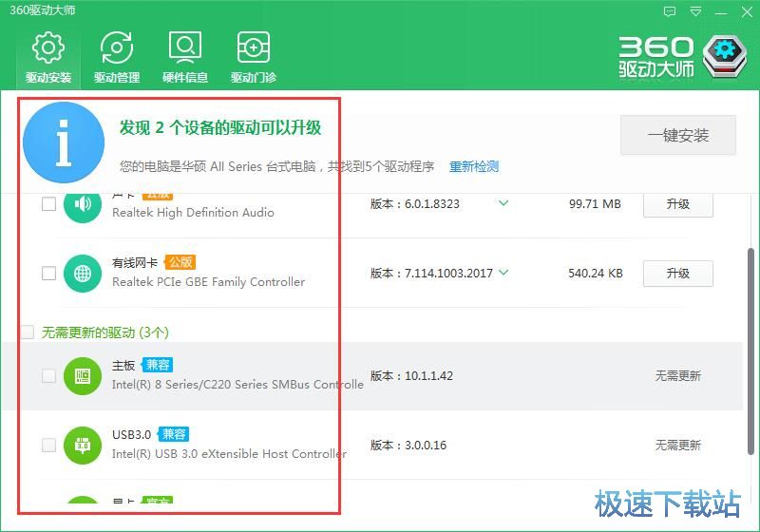Check the Realtek PCIe GBE Family Controller checkbox
This screenshot has height=532, width=760.
click(x=49, y=274)
